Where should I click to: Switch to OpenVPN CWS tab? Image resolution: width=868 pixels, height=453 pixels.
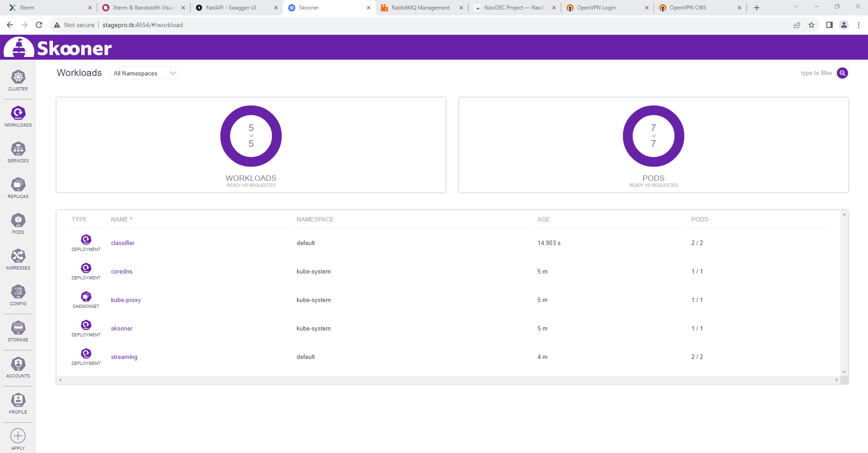[700, 8]
